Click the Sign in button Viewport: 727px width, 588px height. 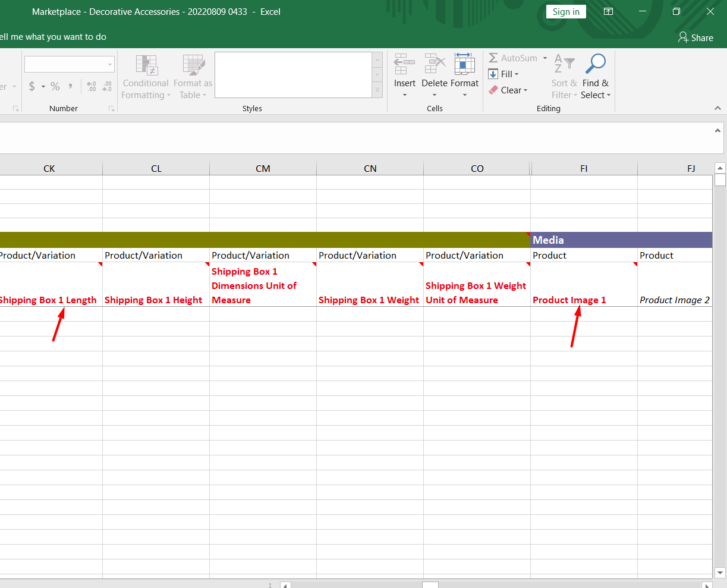point(566,11)
